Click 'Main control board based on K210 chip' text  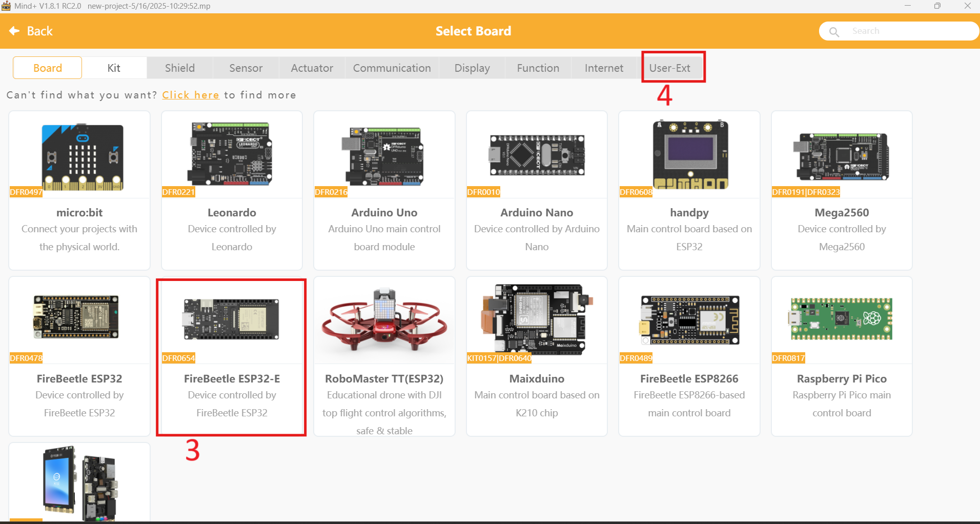(537, 404)
